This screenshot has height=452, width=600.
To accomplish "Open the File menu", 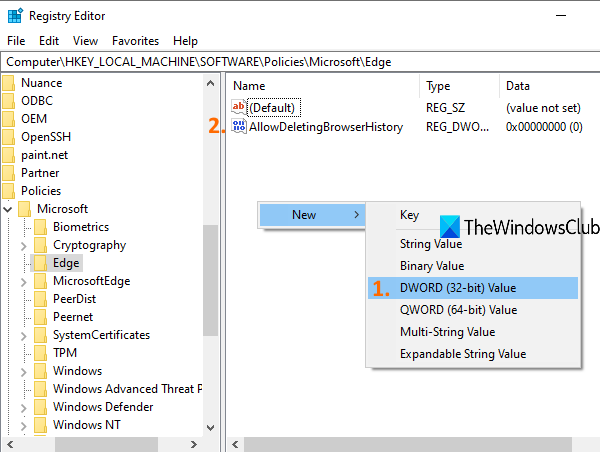I will coord(16,41).
